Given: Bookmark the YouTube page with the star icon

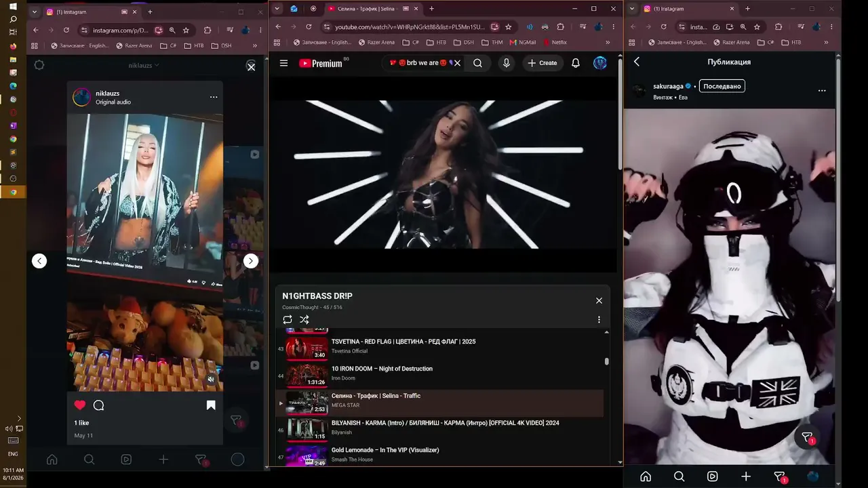Looking at the screenshot, I should (x=509, y=27).
